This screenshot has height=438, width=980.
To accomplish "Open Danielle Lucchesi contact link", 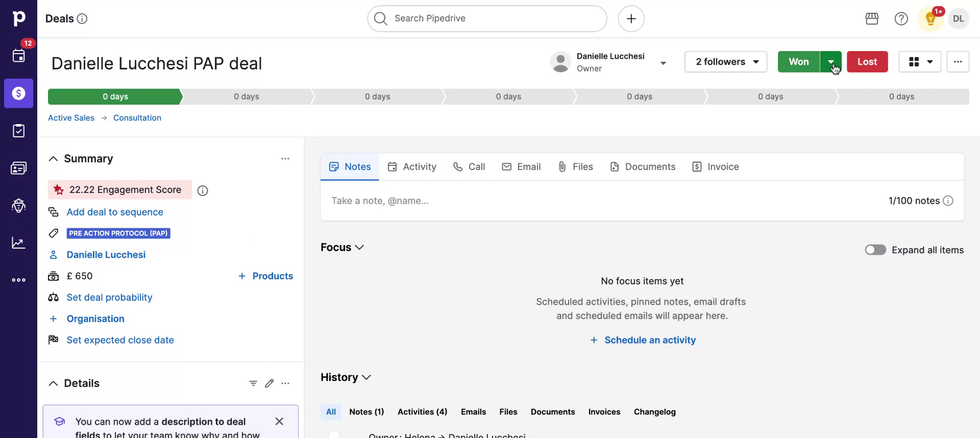I will click(106, 255).
